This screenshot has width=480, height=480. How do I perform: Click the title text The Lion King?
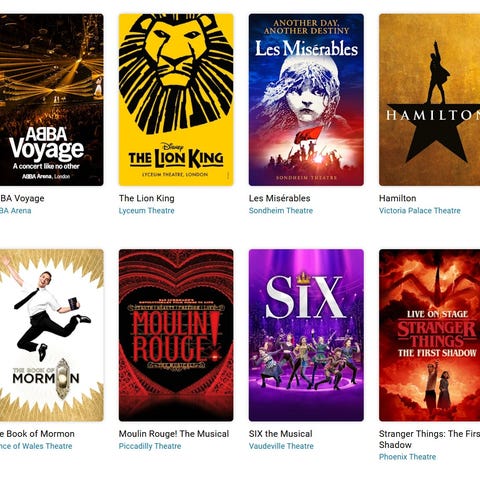click(x=147, y=198)
